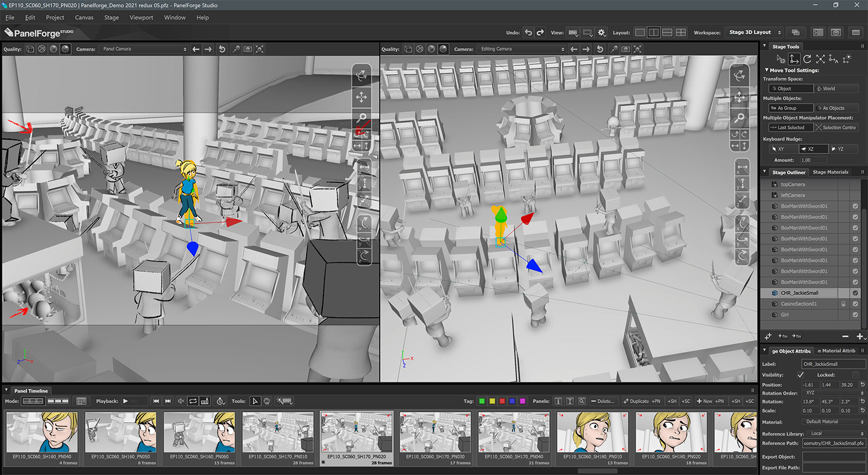
Task: Reset the camera in Editing Camera viewport
Action: (x=600, y=49)
